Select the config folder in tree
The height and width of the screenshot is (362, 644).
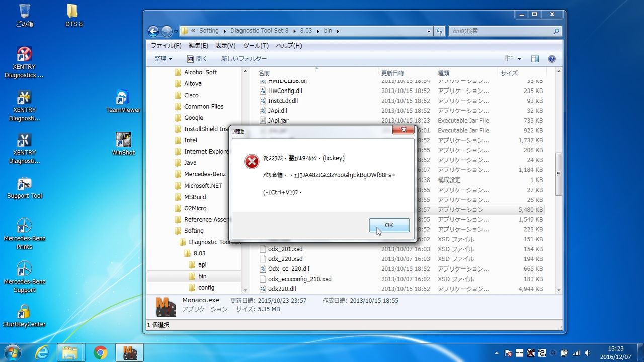click(x=206, y=288)
